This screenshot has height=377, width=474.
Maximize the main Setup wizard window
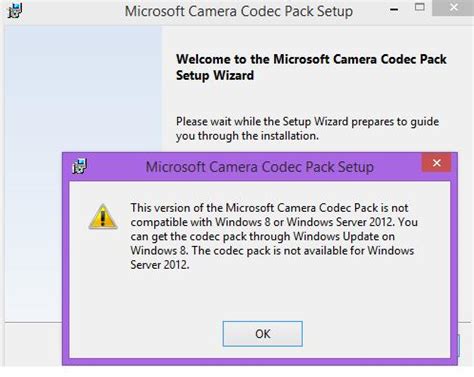pyautogui.click(x=419, y=7)
